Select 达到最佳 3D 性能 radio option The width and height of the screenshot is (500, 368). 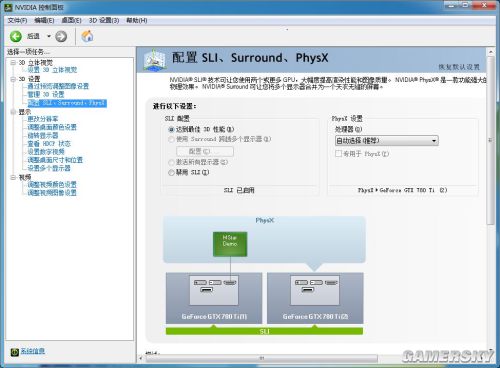pyautogui.click(x=172, y=129)
